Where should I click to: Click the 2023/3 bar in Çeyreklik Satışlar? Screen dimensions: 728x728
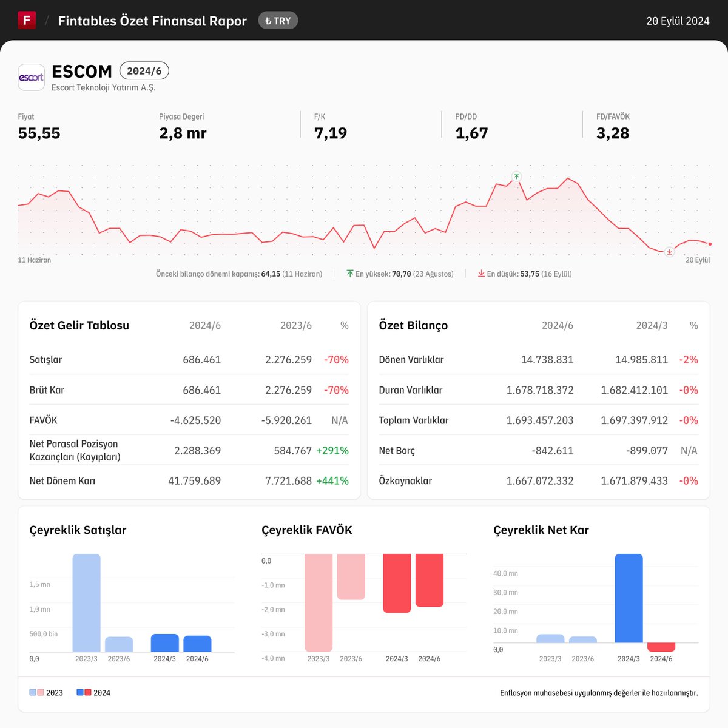pyautogui.click(x=86, y=603)
